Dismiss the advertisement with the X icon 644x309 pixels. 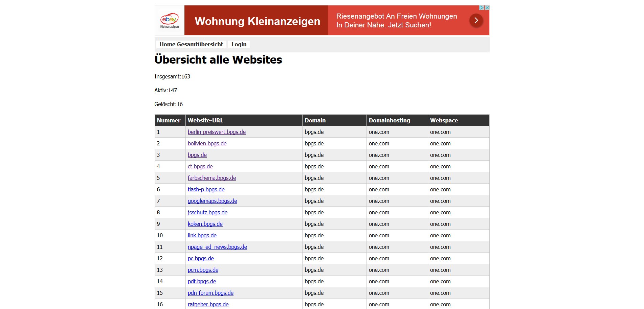click(487, 7)
